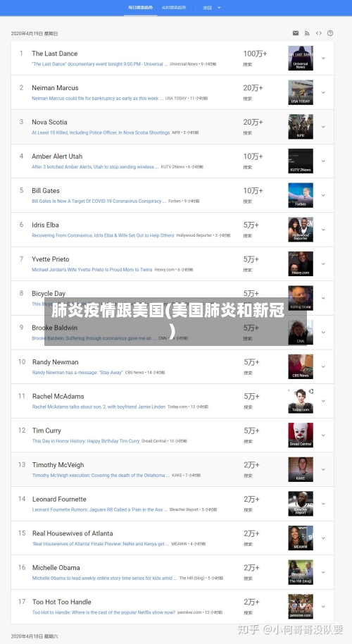The image size is (352, 644).
Task: Open the 美国 country dropdown
Action: point(212,8)
